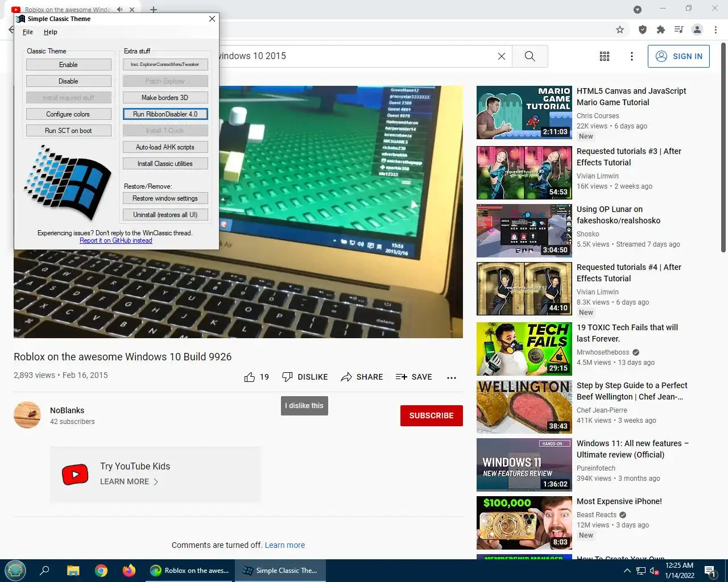Screen dimensions: 728x582
Task: Click Run RibbonDisabler 4.0 button
Action: [x=165, y=114]
